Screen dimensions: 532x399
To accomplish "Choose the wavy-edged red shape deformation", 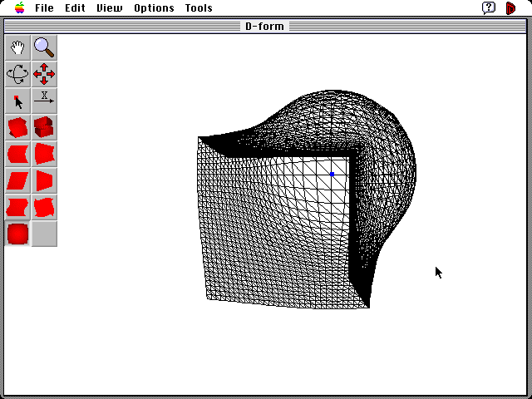I will pos(17,207).
